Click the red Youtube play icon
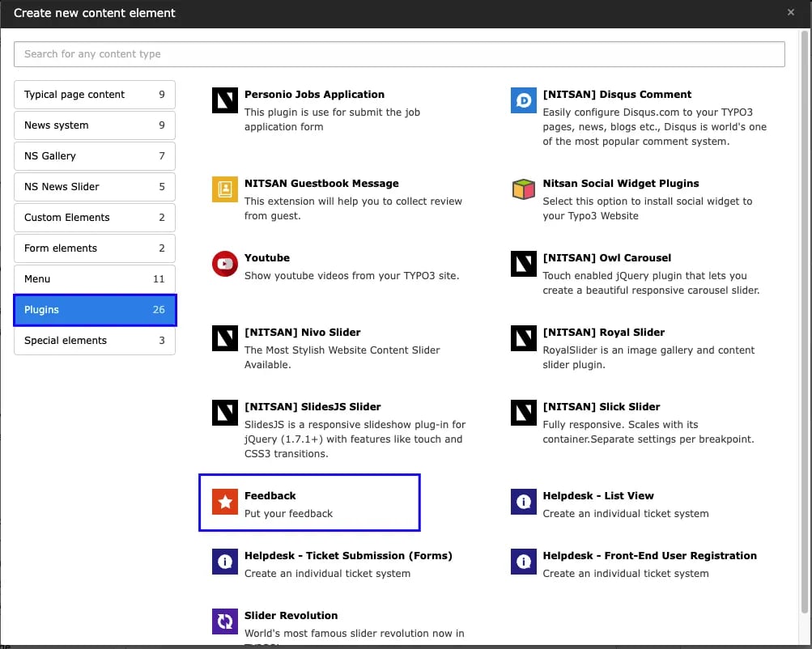The height and width of the screenshot is (649, 812). (225, 264)
